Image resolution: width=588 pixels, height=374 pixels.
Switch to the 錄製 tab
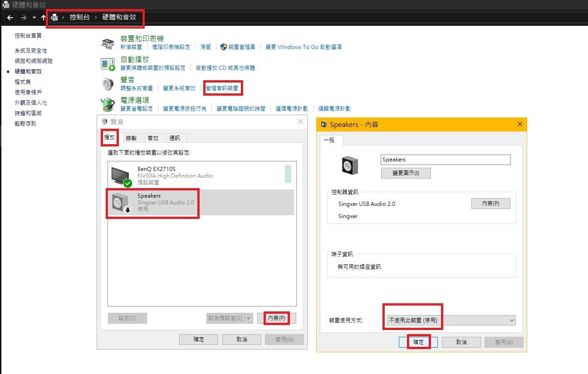tap(131, 138)
